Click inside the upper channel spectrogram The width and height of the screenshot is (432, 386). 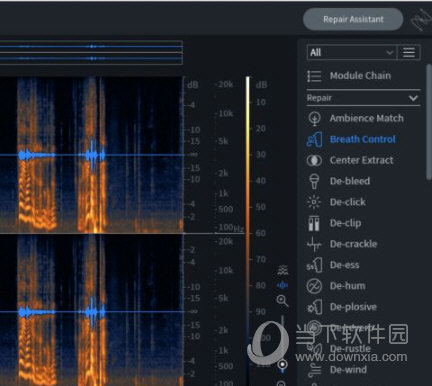pyautogui.click(x=91, y=155)
